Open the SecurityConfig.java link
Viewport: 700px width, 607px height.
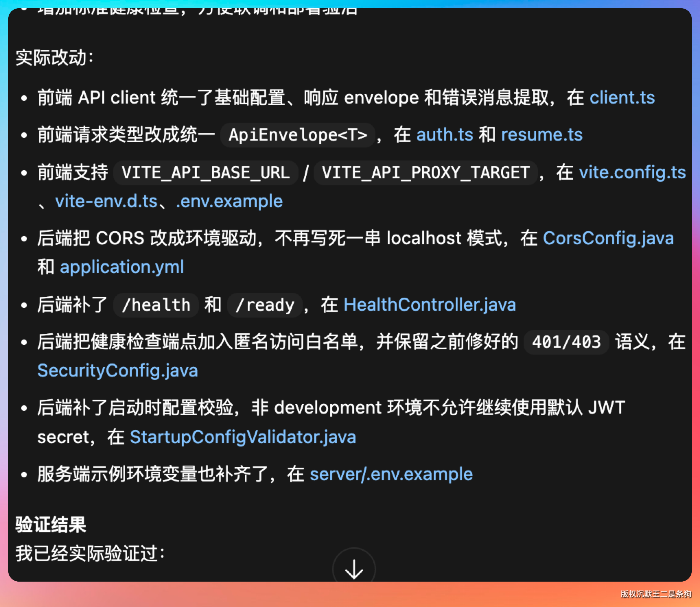click(x=117, y=371)
